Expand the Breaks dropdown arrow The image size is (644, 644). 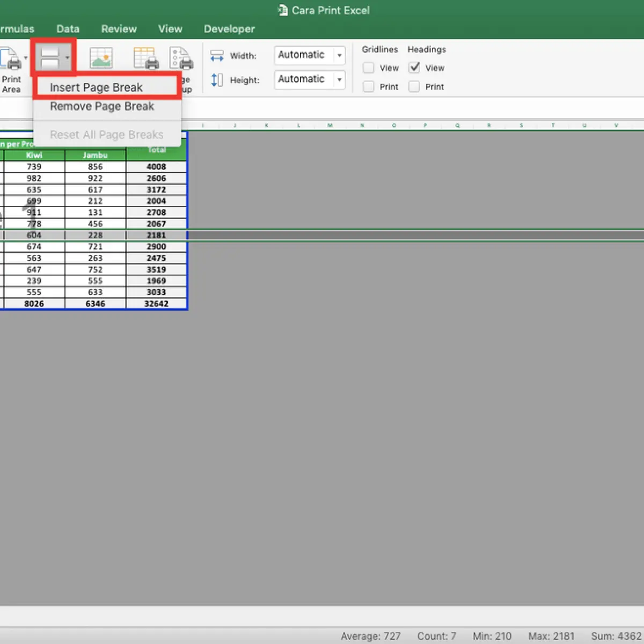click(x=67, y=57)
